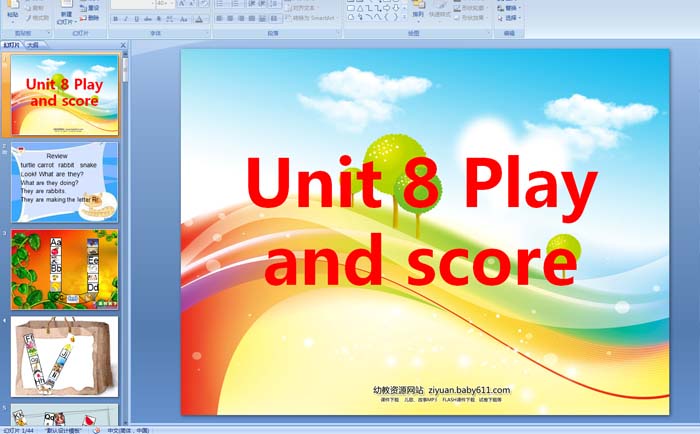Open the Font group dialog launcher
Image resolution: width=700 pixels, height=434 pixels.
point(207,33)
